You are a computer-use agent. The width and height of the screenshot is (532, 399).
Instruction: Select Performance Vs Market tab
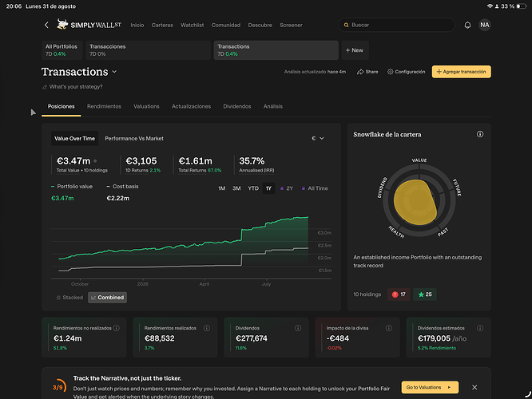pos(134,138)
